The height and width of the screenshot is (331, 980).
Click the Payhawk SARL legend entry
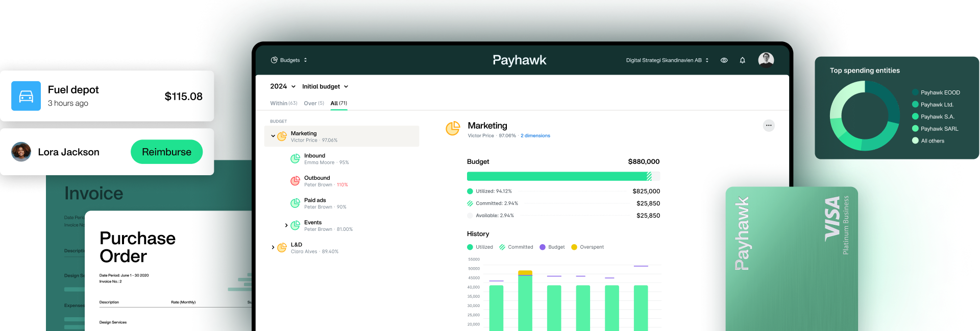(x=935, y=129)
